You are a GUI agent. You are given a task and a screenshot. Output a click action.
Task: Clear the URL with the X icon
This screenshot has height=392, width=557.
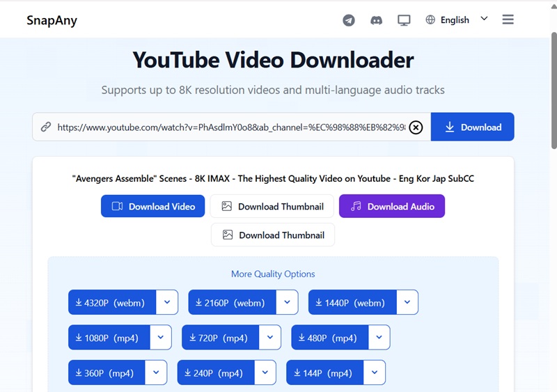click(x=416, y=127)
